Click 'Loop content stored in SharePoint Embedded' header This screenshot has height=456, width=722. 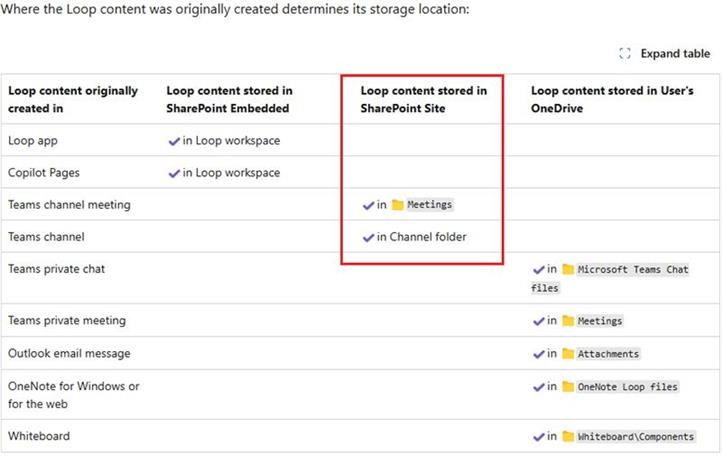tap(229, 99)
